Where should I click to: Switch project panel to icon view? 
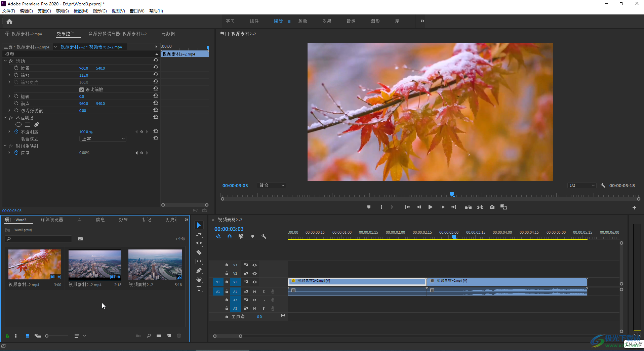click(28, 336)
